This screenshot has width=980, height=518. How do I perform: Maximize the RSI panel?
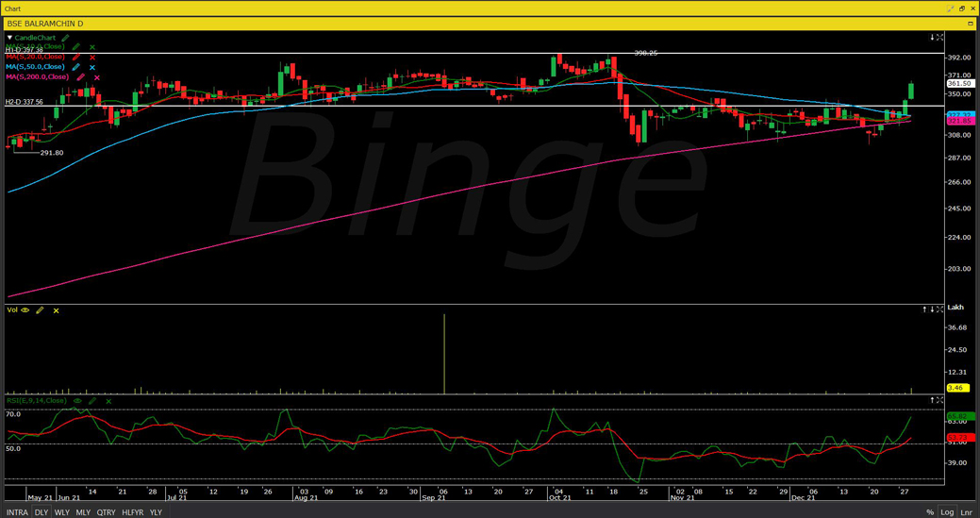(x=940, y=400)
